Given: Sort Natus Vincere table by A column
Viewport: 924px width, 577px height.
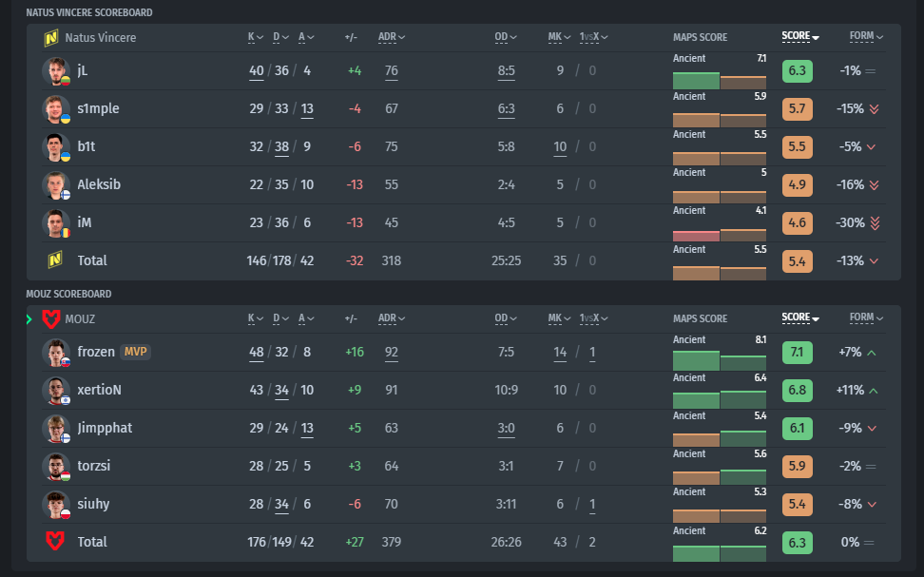Looking at the screenshot, I should (306, 37).
